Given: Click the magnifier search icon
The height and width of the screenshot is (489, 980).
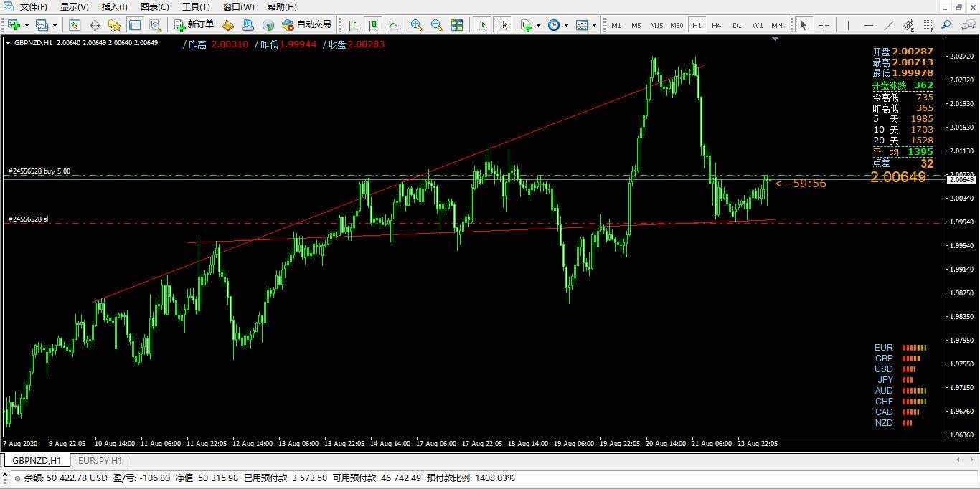Looking at the screenshot, I should [946, 25].
